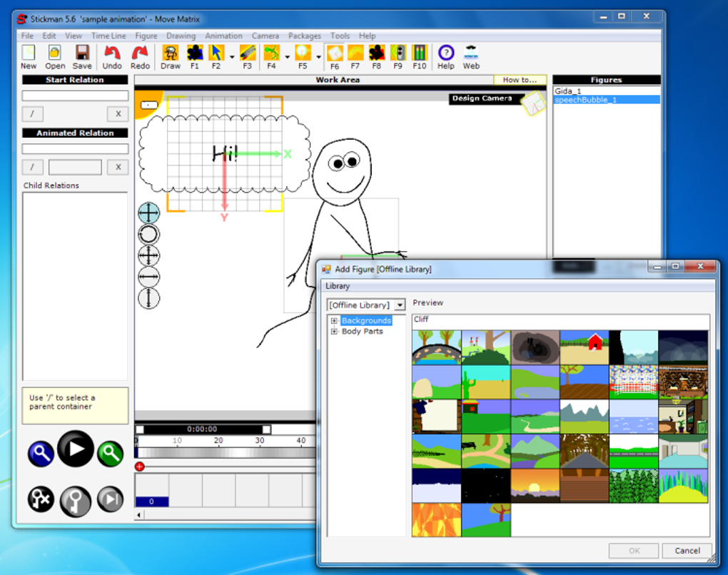Click the Start Relation input field
The image size is (728, 575).
pyautogui.click(x=75, y=96)
